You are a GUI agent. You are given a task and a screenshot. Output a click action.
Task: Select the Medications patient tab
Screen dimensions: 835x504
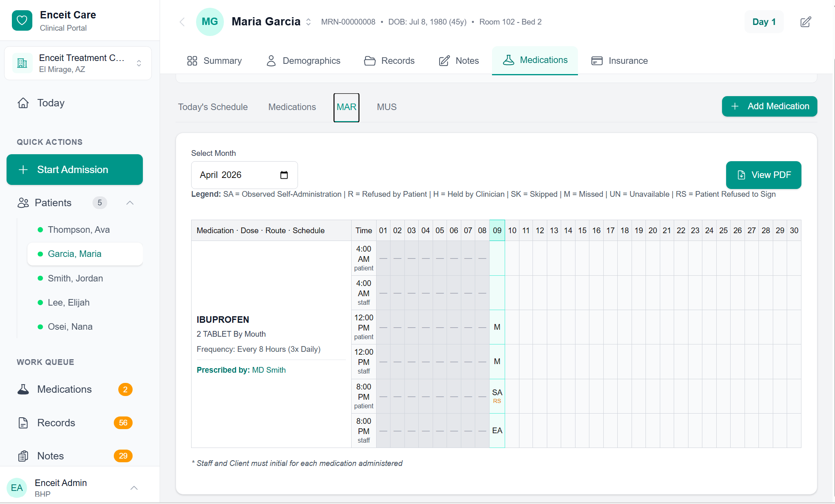535,60
